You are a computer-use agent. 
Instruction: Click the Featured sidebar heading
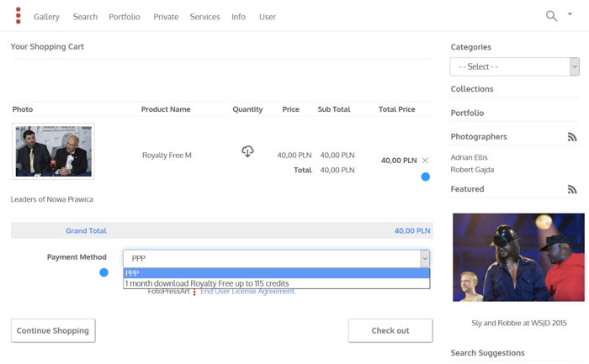point(467,189)
